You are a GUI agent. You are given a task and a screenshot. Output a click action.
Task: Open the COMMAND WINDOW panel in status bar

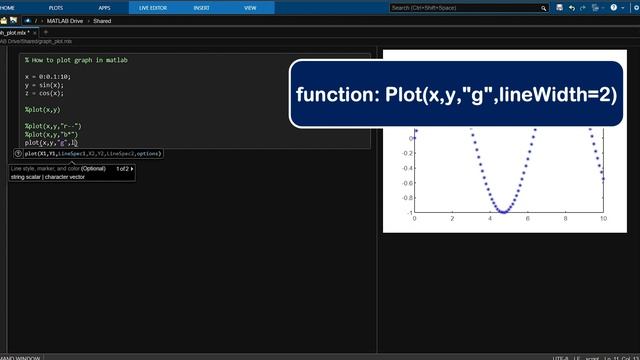(x=20, y=358)
